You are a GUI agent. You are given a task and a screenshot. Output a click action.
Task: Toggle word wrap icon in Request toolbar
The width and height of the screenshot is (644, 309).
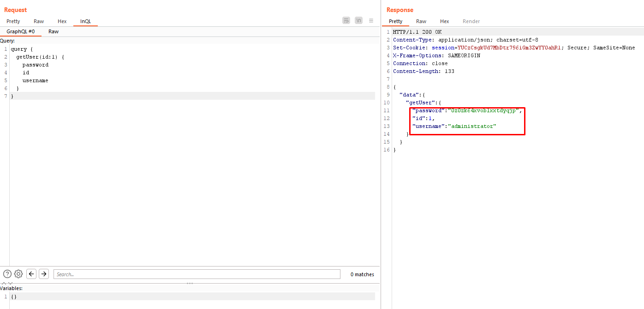[x=346, y=20]
